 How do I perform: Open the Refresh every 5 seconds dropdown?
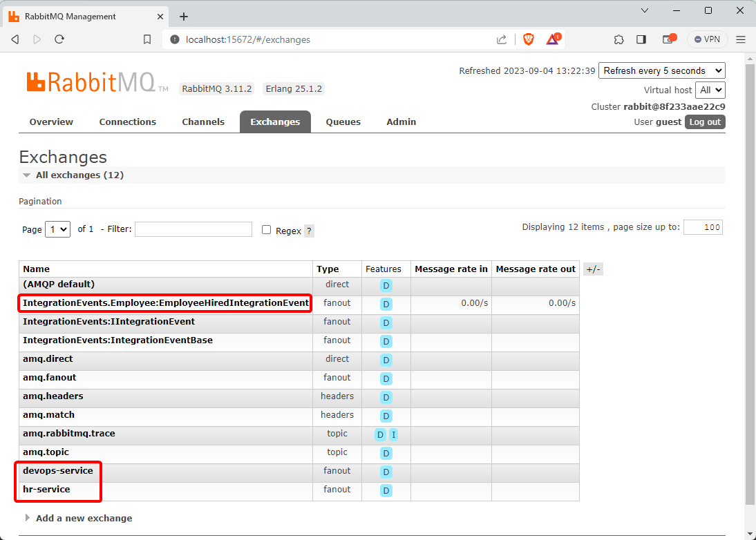(661, 70)
